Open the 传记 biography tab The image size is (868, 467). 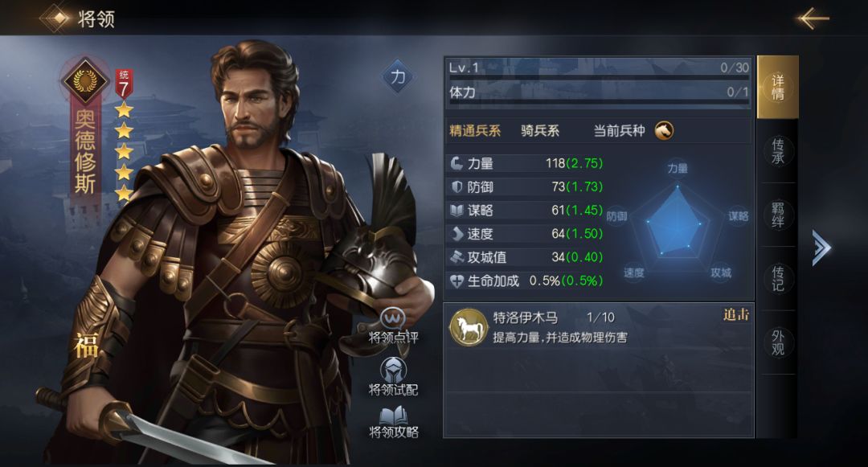[778, 278]
